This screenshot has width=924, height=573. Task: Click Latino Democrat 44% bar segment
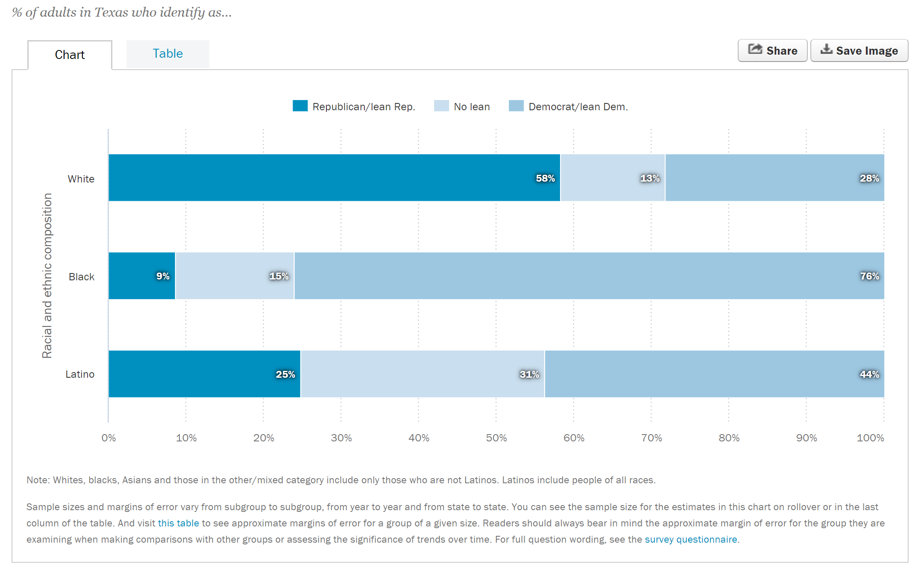pos(714,374)
